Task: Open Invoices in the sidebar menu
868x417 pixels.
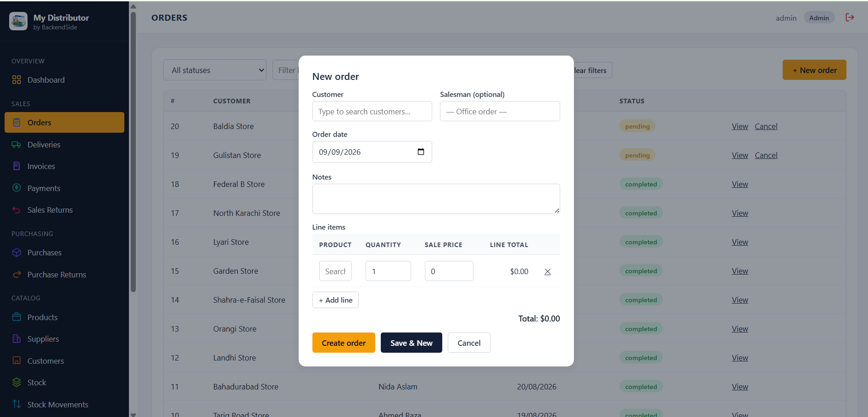Action: click(x=64, y=166)
